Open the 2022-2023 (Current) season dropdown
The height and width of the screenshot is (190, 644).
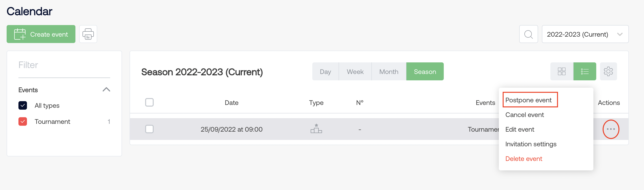tap(585, 34)
